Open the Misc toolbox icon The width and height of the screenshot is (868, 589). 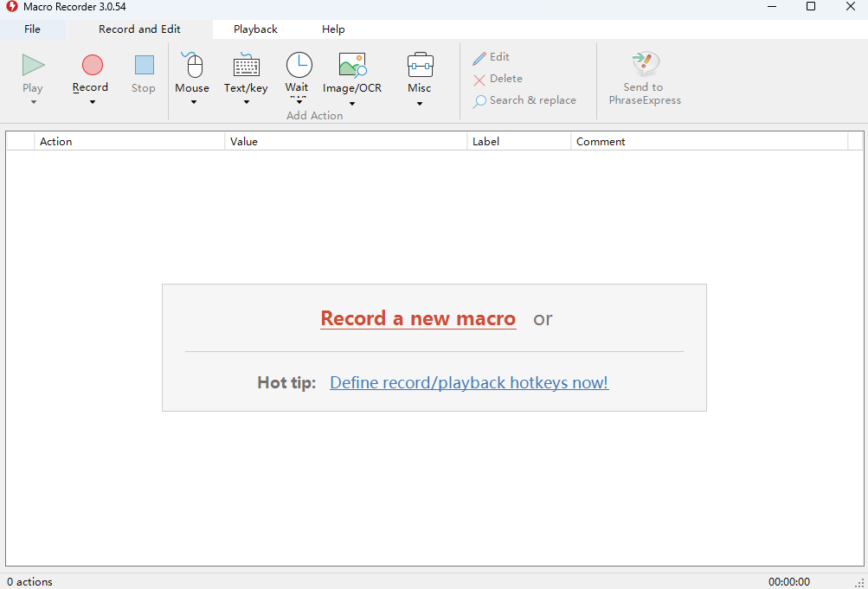point(420,65)
